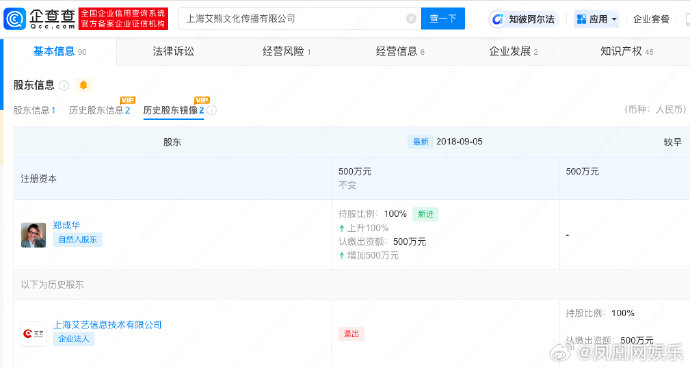
Task: Switch to the 经营风险 tab
Action: [x=286, y=52]
